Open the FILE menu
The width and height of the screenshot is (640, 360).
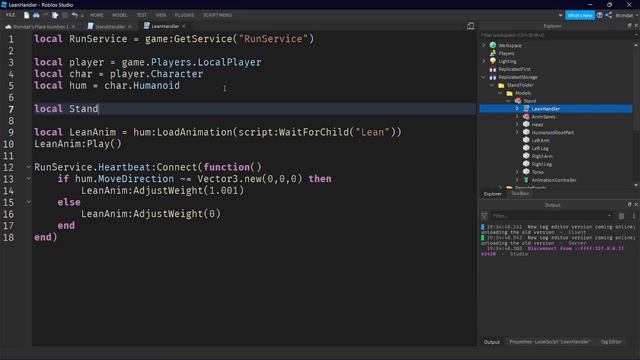click(x=10, y=15)
